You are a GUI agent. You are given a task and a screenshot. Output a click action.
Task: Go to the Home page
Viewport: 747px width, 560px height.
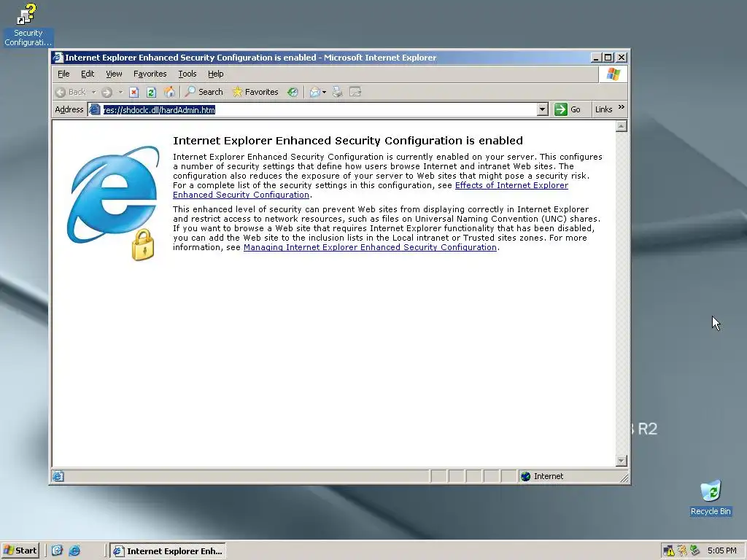(x=169, y=92)
